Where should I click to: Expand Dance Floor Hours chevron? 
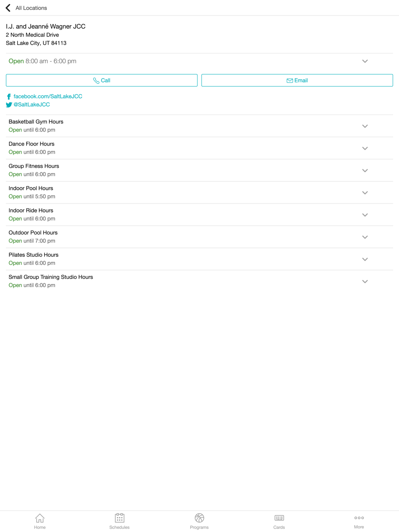point(365,148)
